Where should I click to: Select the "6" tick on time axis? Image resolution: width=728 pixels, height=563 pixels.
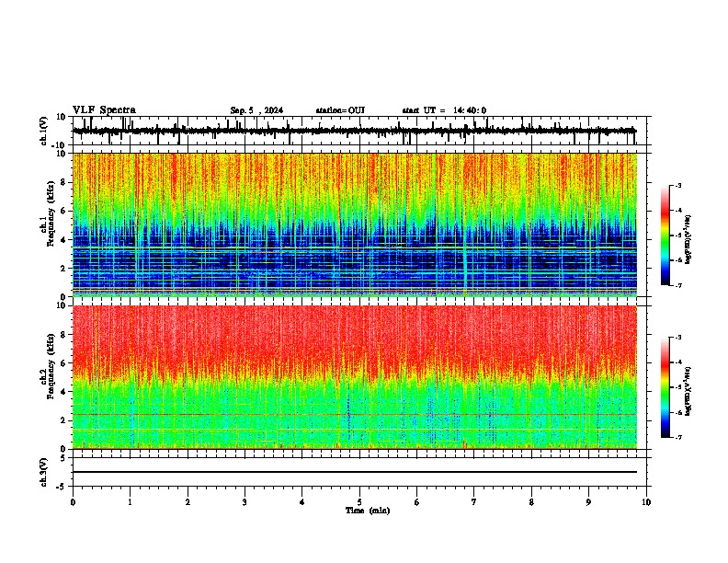tap(417, 502)
